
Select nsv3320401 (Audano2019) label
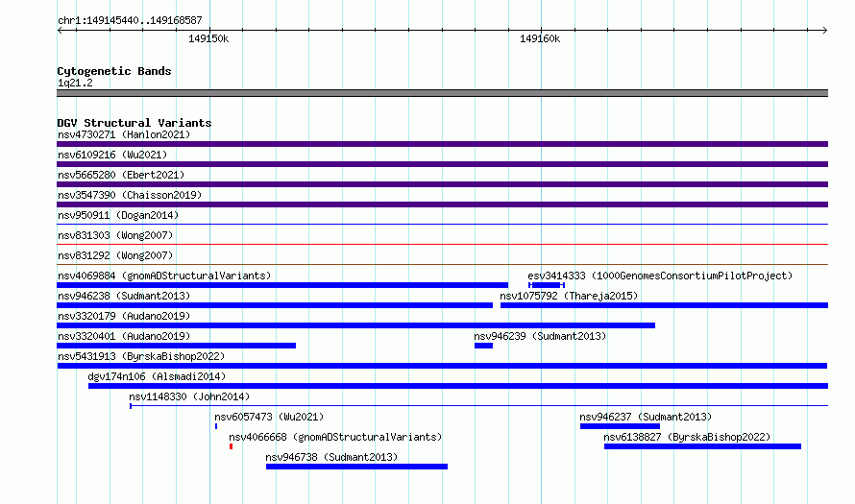tap(124, 336)
